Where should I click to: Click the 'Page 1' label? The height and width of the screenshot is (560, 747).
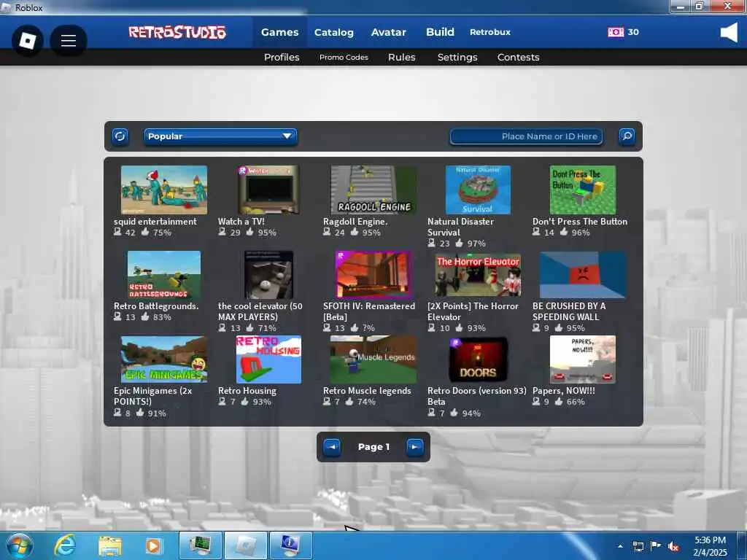(x=373, y=447)
